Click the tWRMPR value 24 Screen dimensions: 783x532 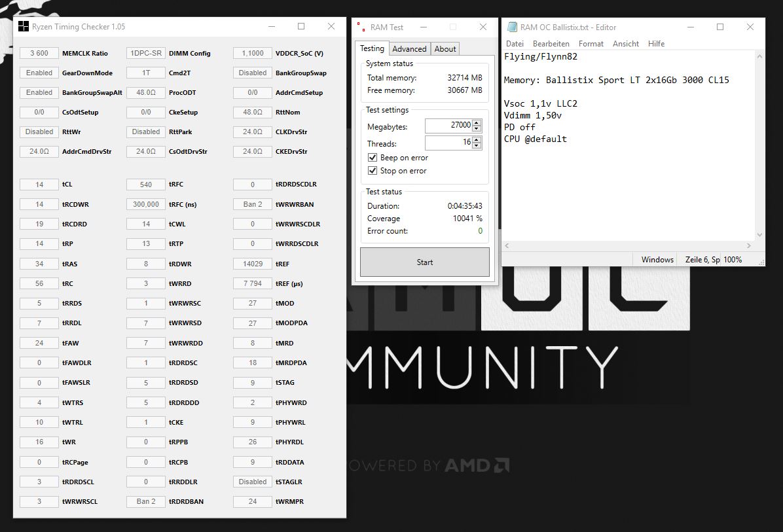click(253, 501)
